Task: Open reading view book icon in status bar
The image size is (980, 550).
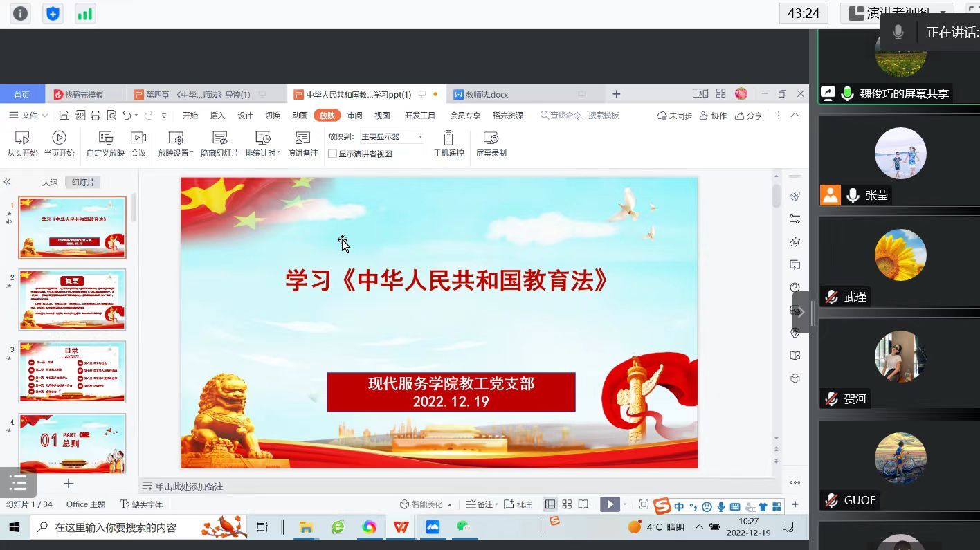Action: click(583, 504)
